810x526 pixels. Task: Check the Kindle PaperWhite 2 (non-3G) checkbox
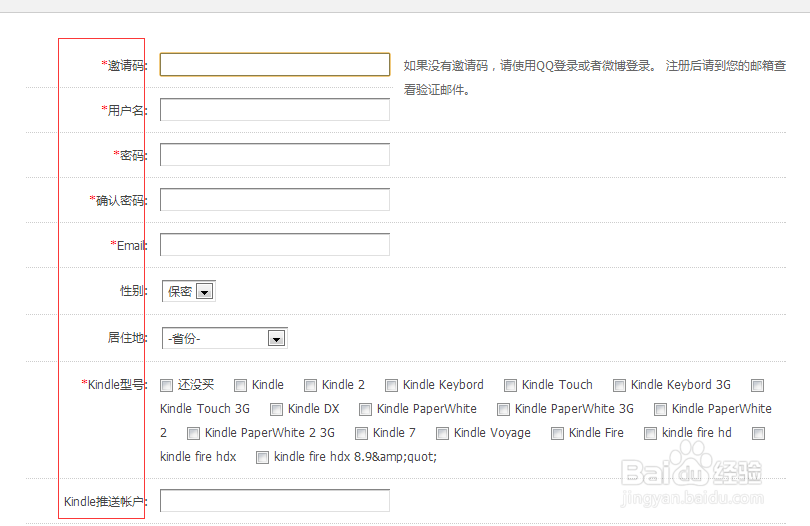(660, 409)
